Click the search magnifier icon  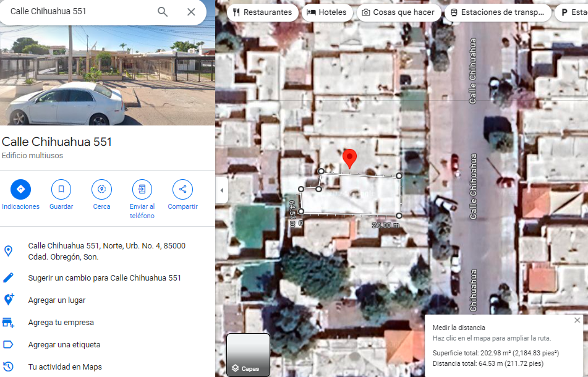(x=163, y=12)
